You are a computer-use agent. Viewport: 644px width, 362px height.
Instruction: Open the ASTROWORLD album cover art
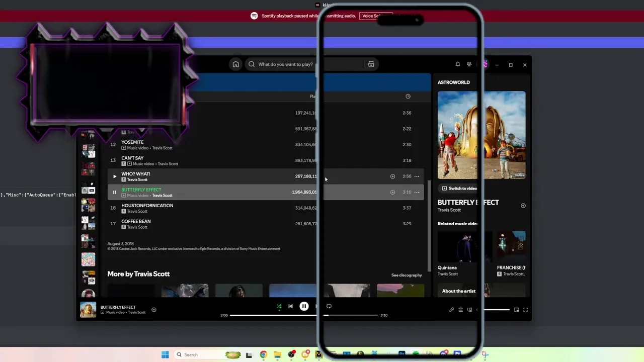pyautogui.click(x=481, y=135)
